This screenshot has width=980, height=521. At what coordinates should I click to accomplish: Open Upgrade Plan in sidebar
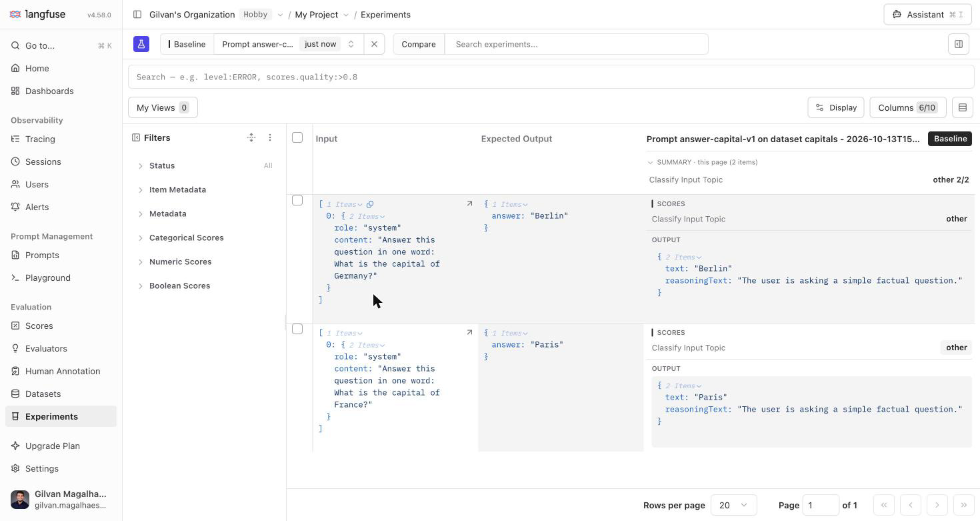(61, 446)
